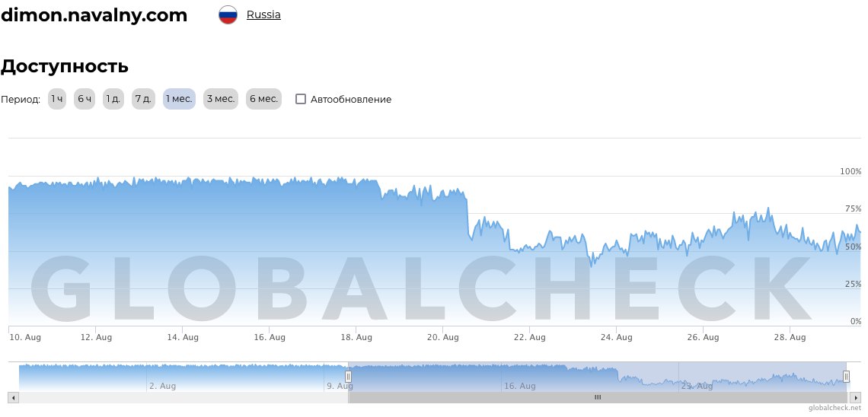This screenshot has width=868, height=417.
Task: Click the right navigator range handle
Action: pos(846,377)
